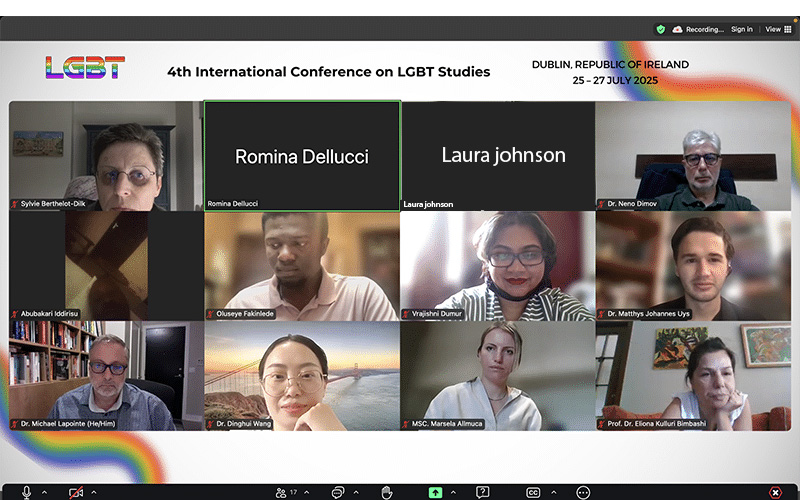
Task: Click the 'Dr. Matthys Johannes Uys' label
Action: coord(648,314)
